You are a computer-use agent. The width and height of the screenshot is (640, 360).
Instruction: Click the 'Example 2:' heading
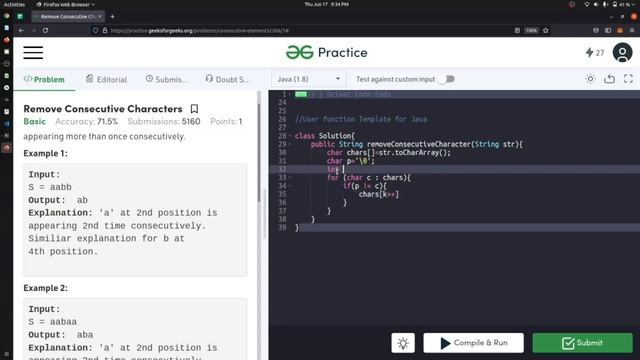[45, 288]
